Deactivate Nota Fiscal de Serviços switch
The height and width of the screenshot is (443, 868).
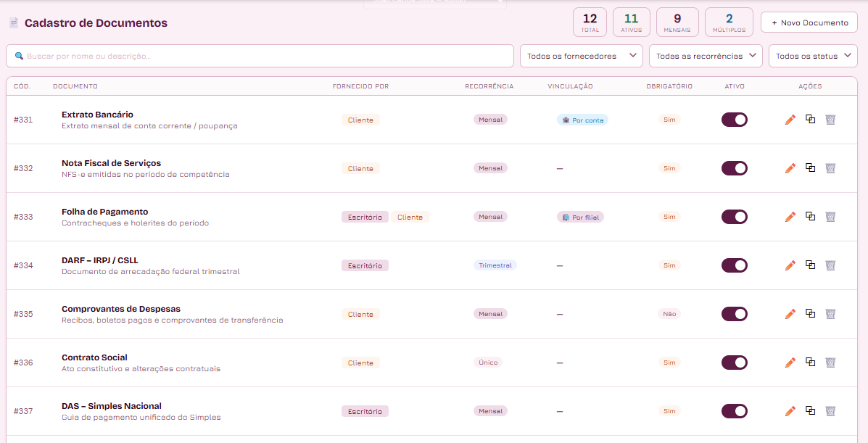point(734,168)
